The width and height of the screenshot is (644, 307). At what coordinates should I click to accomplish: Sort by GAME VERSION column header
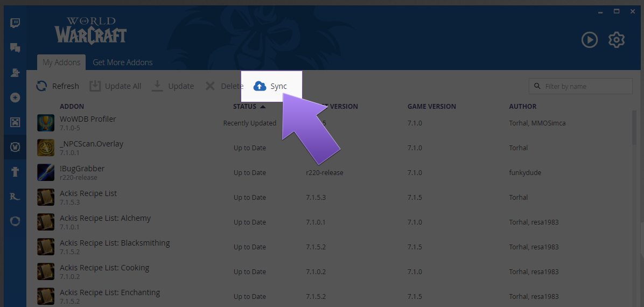432,107
